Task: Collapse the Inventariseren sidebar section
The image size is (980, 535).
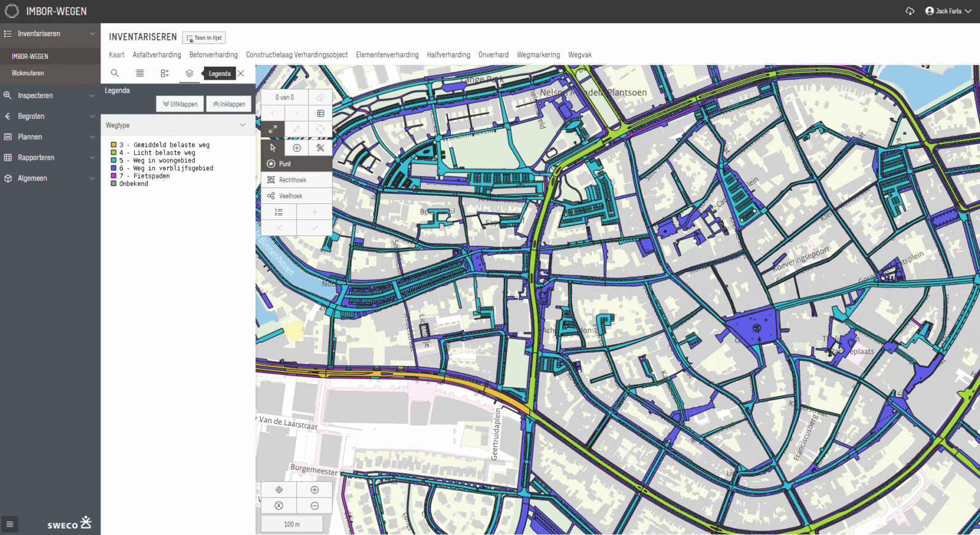Action: point(92,34)
